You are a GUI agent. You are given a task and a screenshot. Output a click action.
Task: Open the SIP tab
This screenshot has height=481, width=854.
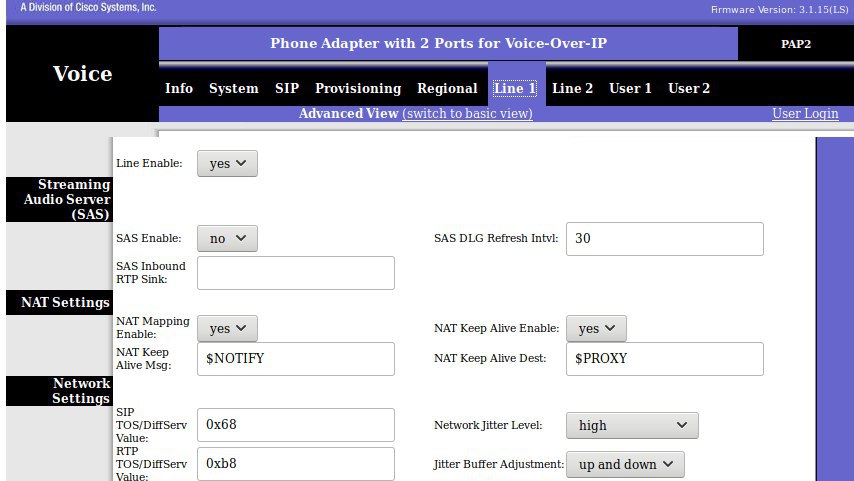[287, 88]
